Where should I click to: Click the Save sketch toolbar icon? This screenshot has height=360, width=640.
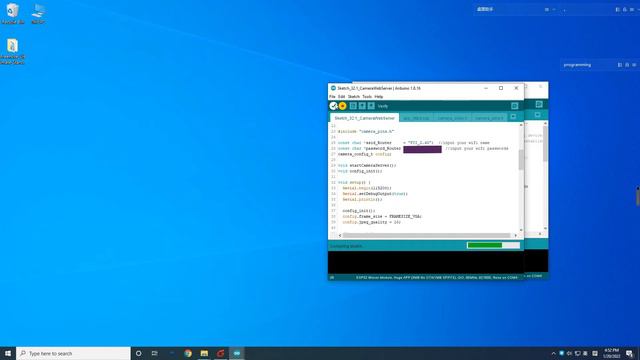371,106
